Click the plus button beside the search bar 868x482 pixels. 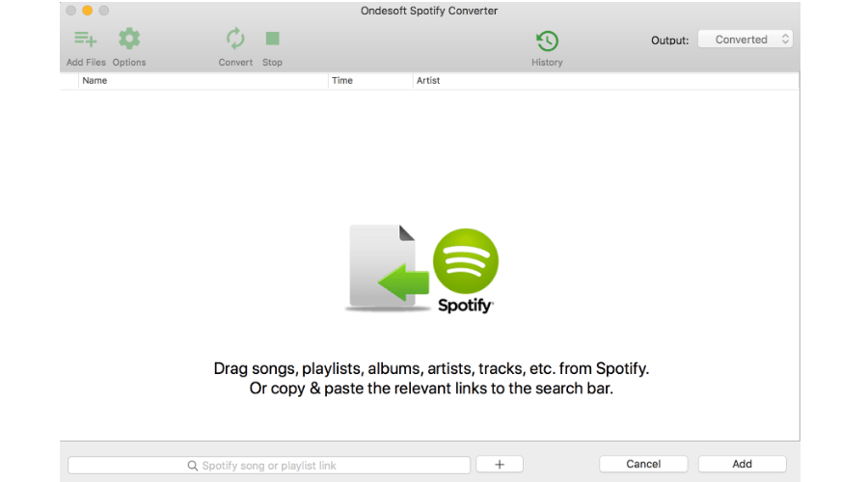tap(500, 465)
